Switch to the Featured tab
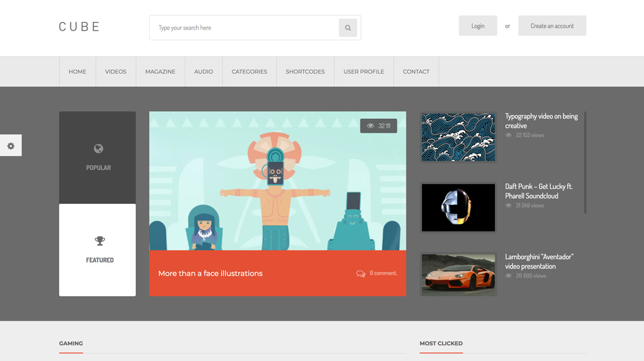Image resolution: width=644 pixels, height=361 pixels. [x=97, y=250]
